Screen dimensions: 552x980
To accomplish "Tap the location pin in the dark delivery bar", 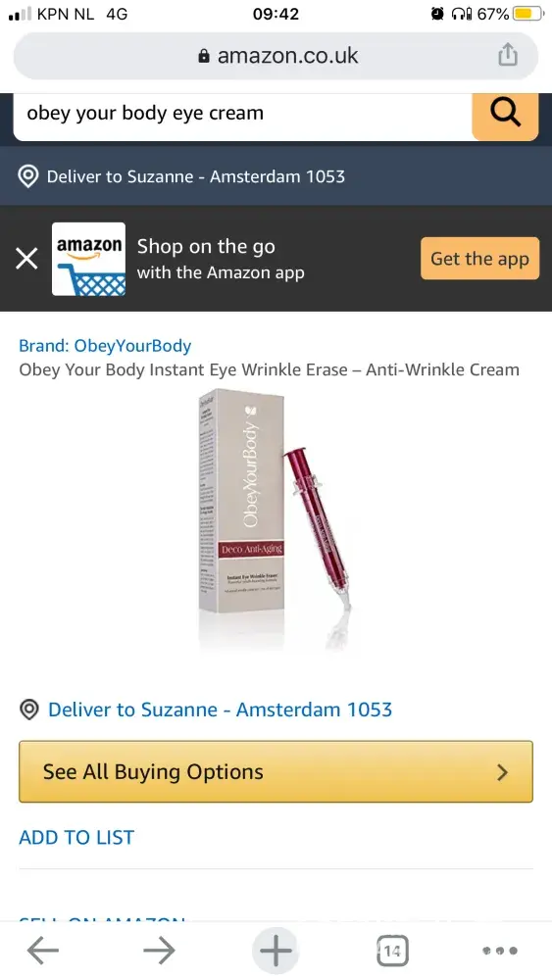I will point(28,176).
